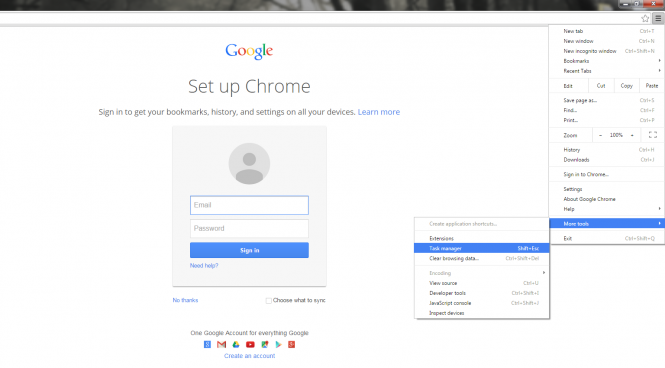Click the Need help? link
Viewport: 665px width, 368px height.
[x=204, y=265]
